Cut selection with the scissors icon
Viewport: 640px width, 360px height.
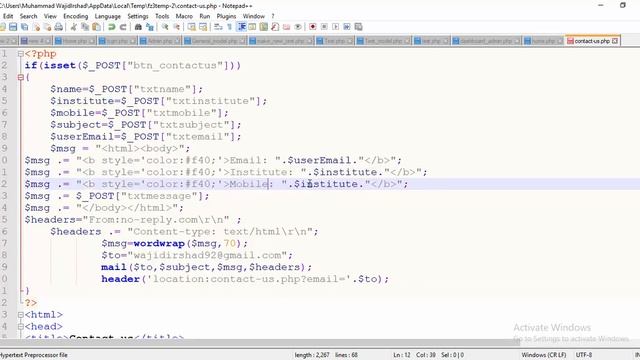tap(73, 27)
